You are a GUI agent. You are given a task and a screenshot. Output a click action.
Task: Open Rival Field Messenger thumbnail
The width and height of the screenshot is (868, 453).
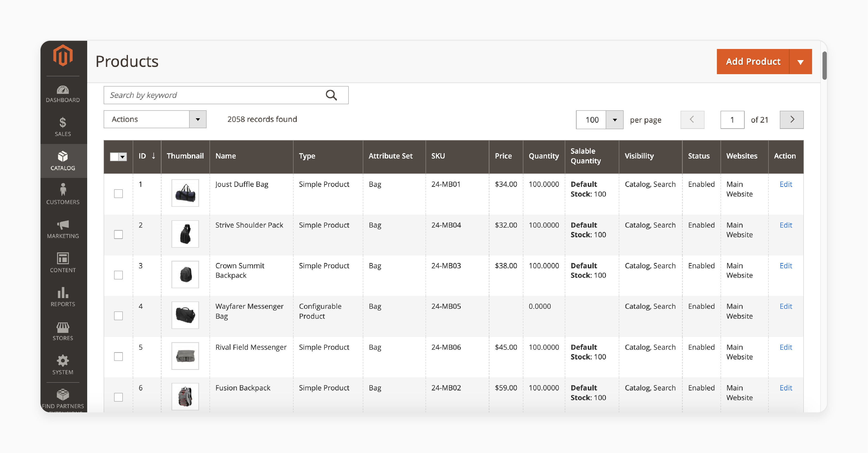tap(185, 356)
